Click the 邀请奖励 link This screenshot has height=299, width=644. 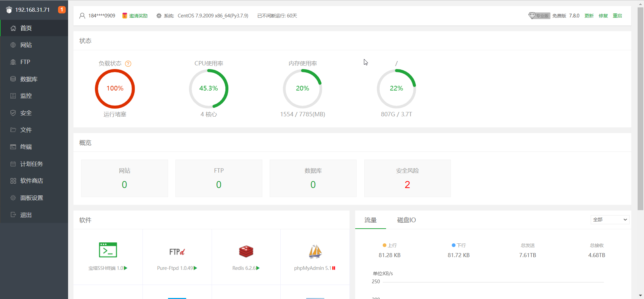(x=139, y=16)
